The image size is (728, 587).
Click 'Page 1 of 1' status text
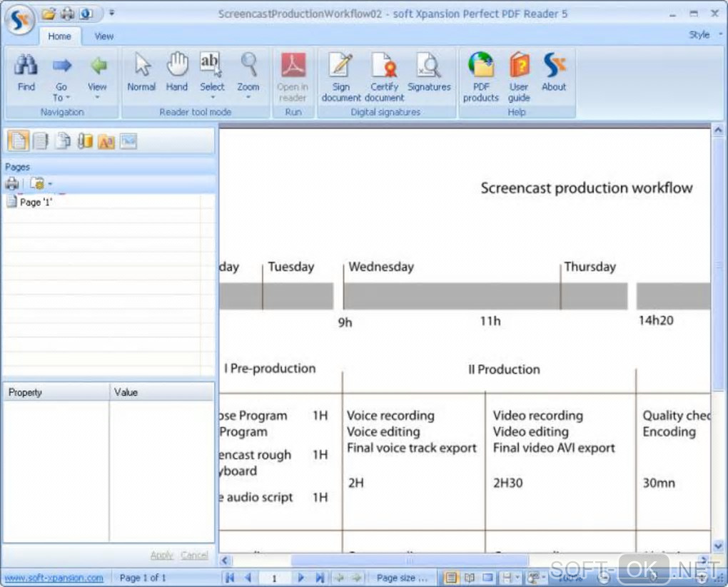pos(143,578)
